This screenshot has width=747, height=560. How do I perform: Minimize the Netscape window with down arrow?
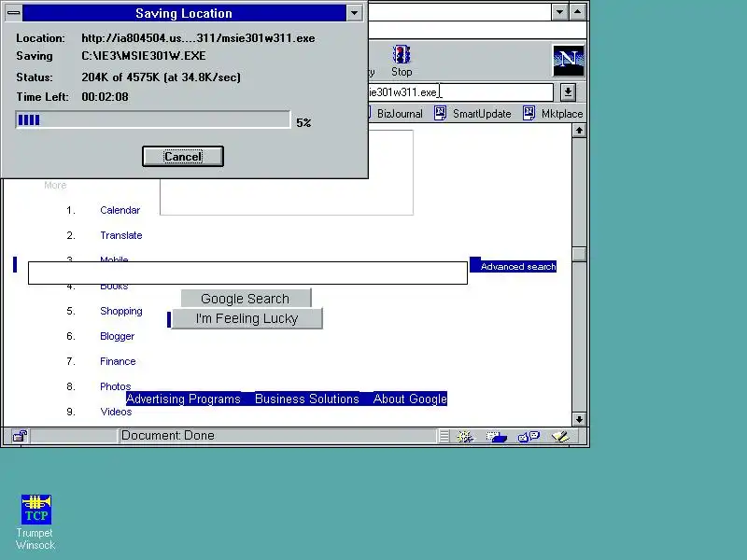(559, 12)
